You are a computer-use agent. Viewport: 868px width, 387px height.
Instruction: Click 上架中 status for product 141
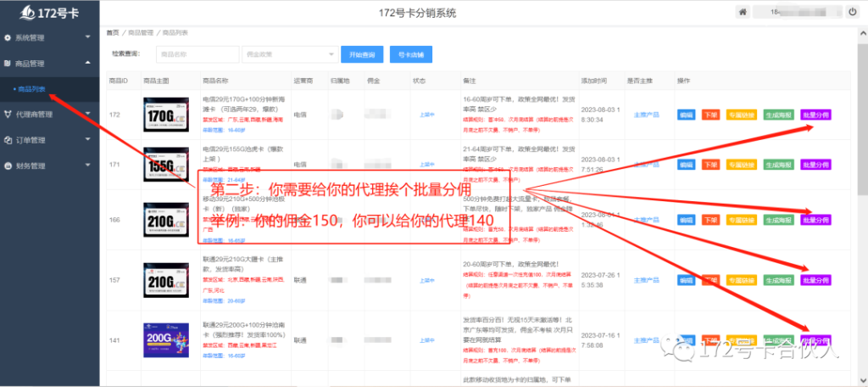[427, 340]
